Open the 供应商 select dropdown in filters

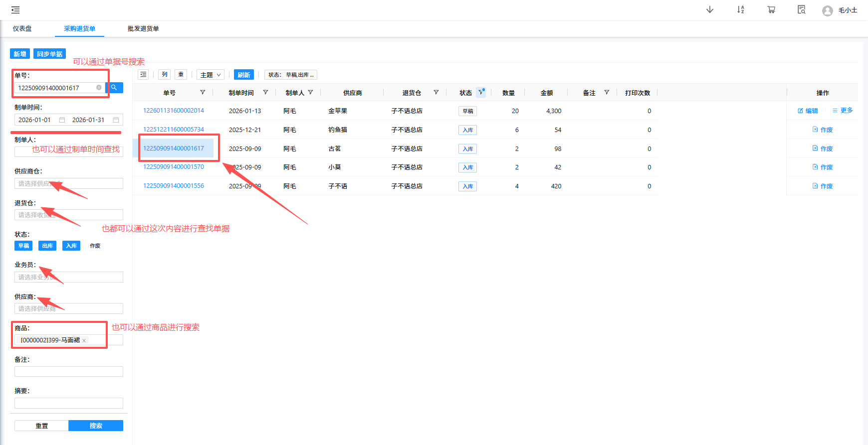click(69, 308)
